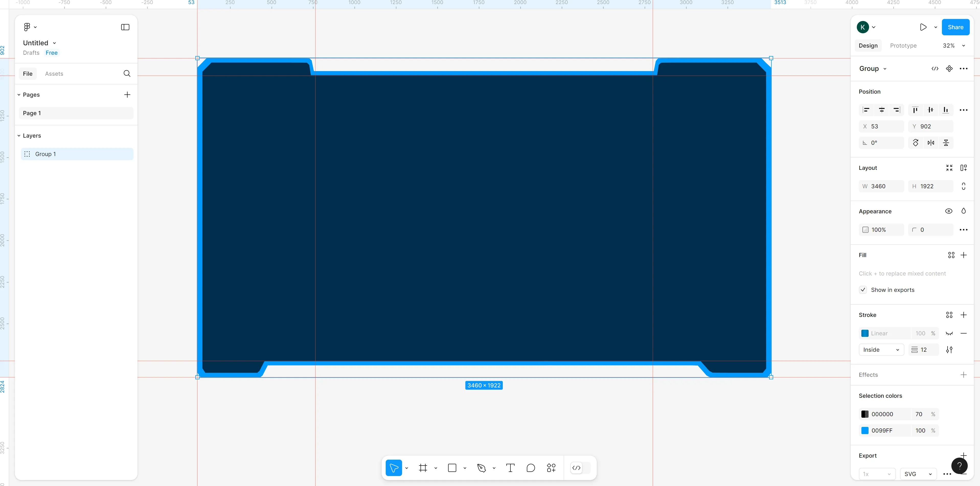Viewport: 980px width, 486px height.
Task: Open the Actions components tool
Action: (551, 468)
